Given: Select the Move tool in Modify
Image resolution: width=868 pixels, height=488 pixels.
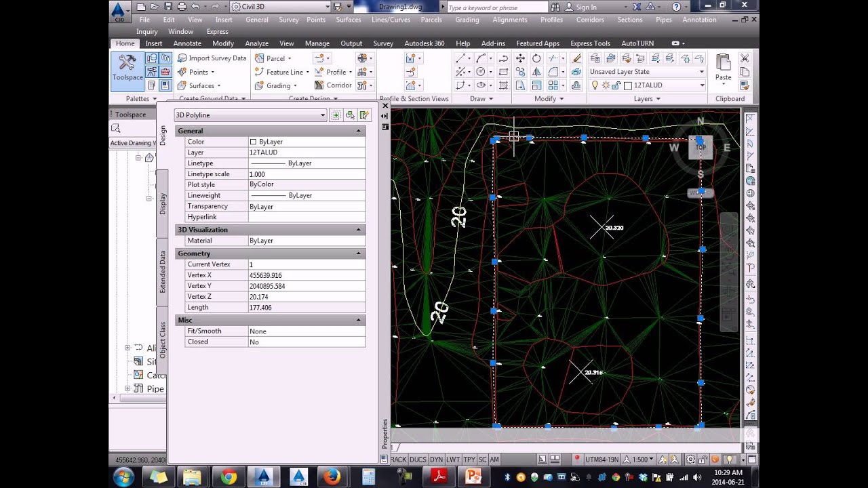Looking at the screenshot, I should (520, 58).
